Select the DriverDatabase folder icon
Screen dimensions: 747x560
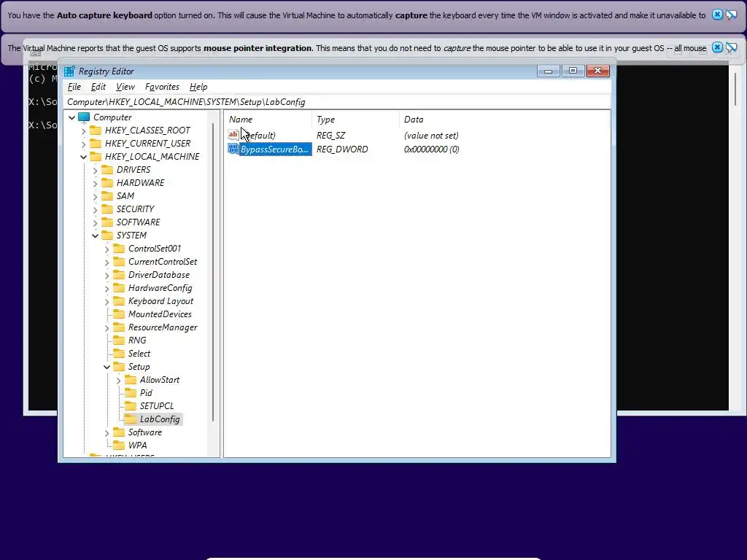119,274
